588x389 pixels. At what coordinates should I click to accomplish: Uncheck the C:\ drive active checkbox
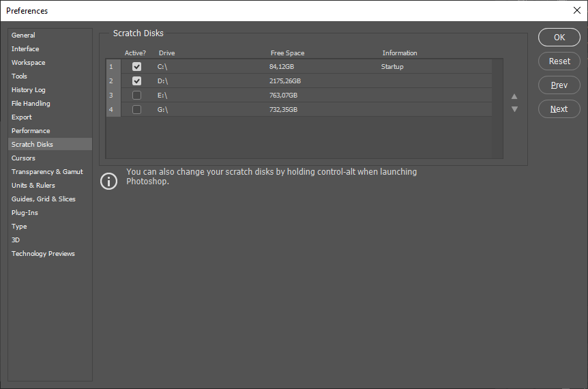(x=137, y=67)
